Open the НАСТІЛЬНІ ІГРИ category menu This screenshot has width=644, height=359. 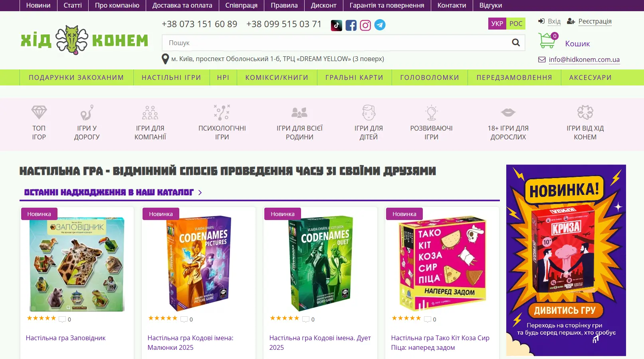[171, 77]
